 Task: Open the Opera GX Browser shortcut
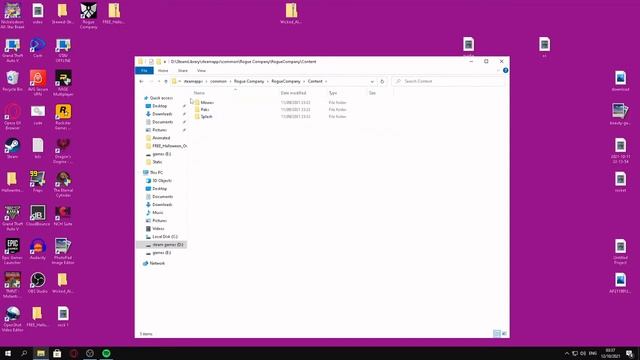point(12,117)
